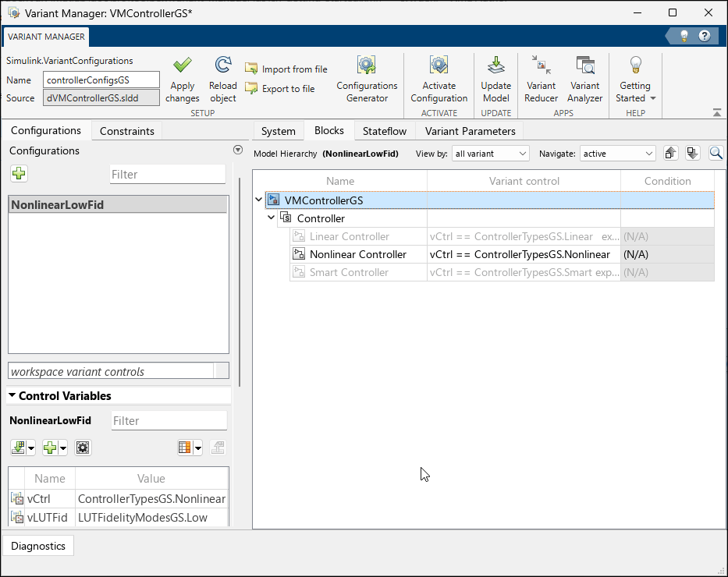The image size is (728, 577).
Task: Click the table view icon in Control Variables
Action: [x=184, y=448]
